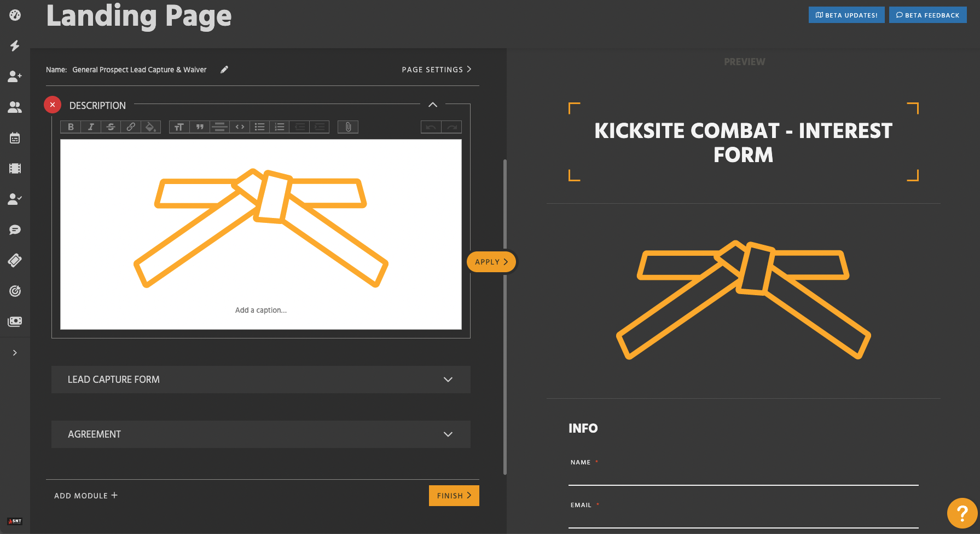
Task: Expand the Lead Capture Form section
Action: point(448,379)
